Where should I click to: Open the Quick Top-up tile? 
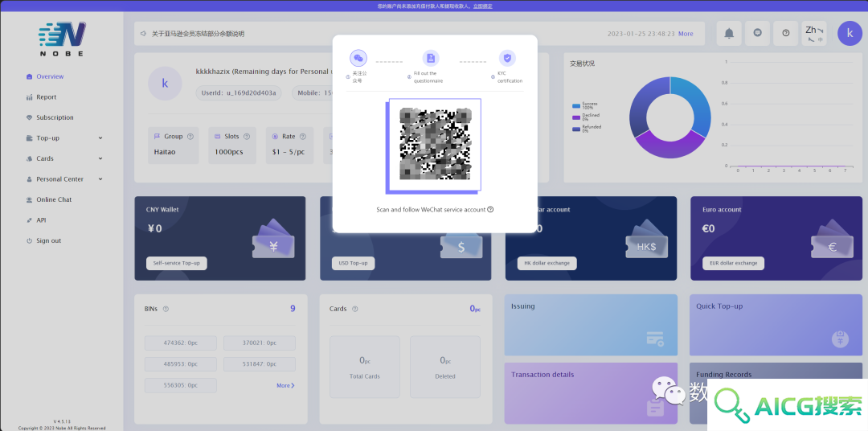click(776, 325)
